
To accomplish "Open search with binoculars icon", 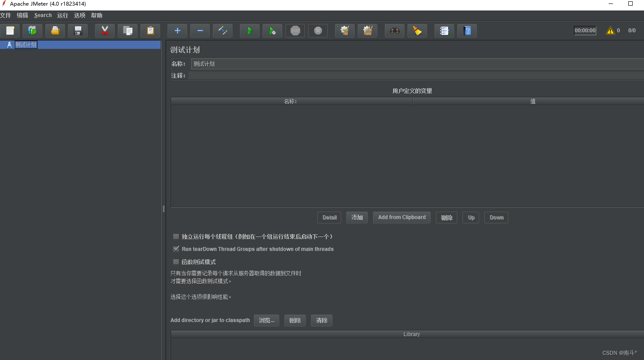I will pyautogui.click(x=394, y=31).
